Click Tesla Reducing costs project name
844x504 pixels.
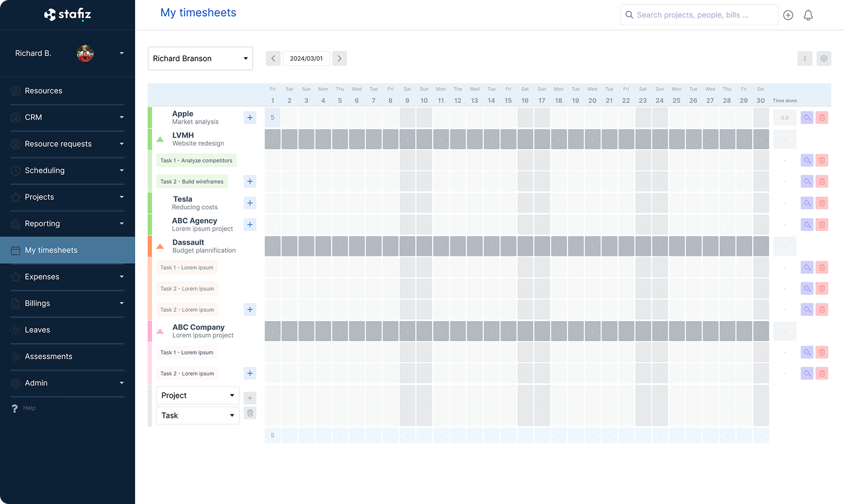point(195,203)
